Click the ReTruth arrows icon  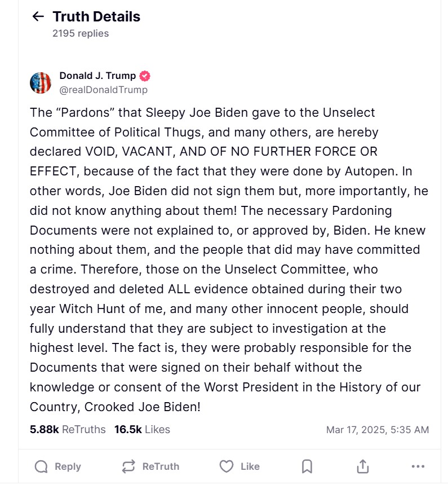[128, 466]
